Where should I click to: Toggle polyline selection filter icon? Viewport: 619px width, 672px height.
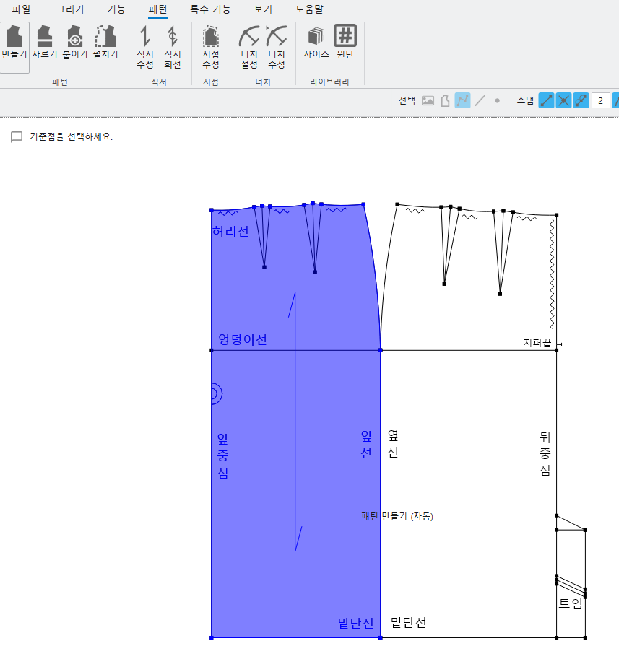(462, 101)
